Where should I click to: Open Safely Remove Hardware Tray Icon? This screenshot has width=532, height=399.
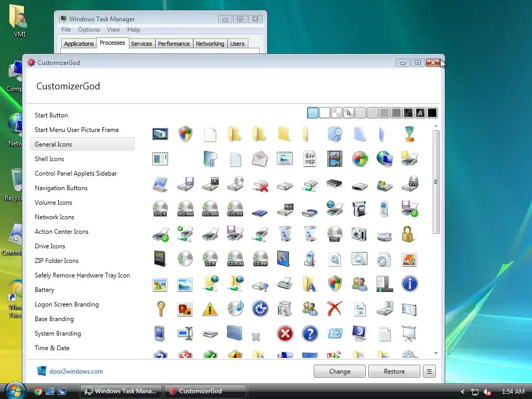click(82, 275)
